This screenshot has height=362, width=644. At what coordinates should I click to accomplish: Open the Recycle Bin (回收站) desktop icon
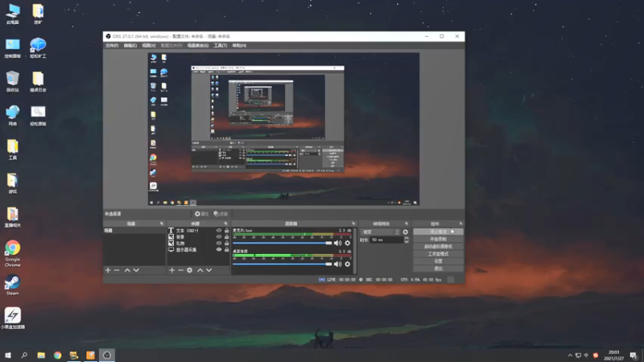[x=12, y=81]
